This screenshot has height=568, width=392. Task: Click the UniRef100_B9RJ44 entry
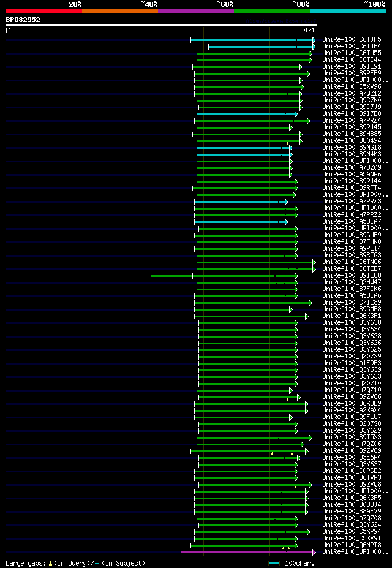pyautogui.click(x=352, y=181)
